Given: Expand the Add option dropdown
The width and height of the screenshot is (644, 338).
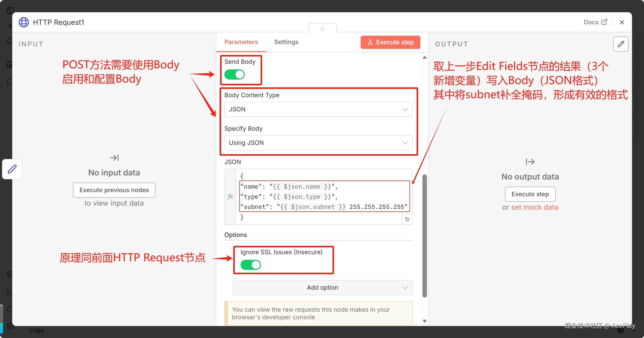Looking at the screenshot, I should [322, 287].
